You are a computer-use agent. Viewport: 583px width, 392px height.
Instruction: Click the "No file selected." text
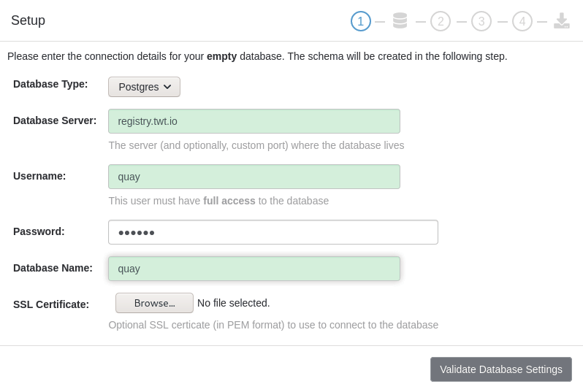point(234,303)
